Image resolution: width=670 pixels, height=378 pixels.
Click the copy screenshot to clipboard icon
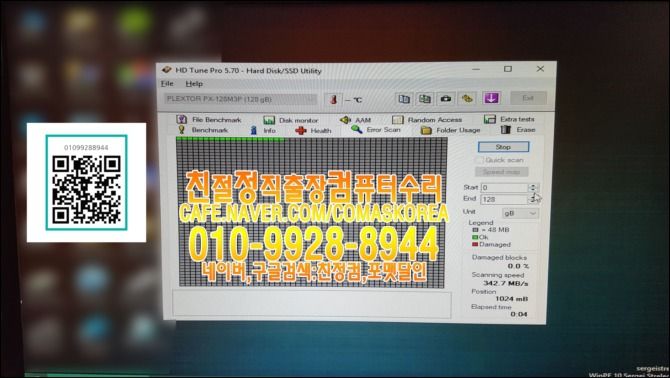click(424, 99)
